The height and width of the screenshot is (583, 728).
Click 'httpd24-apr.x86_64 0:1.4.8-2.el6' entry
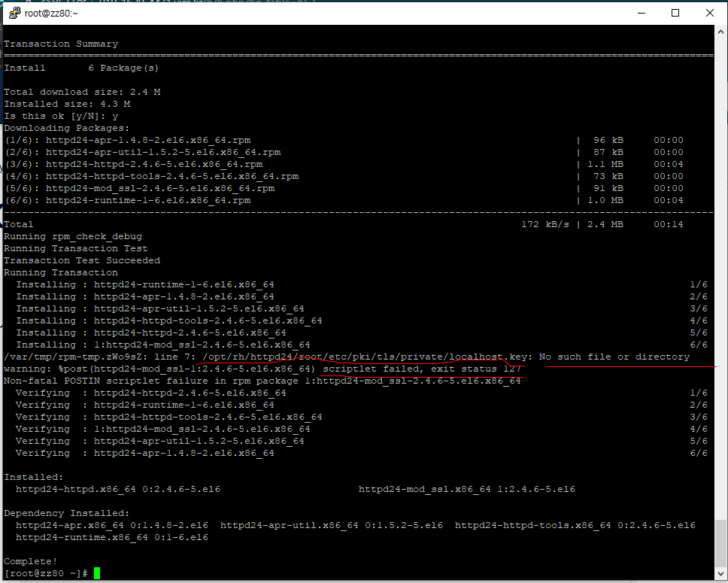click(112, 525)
